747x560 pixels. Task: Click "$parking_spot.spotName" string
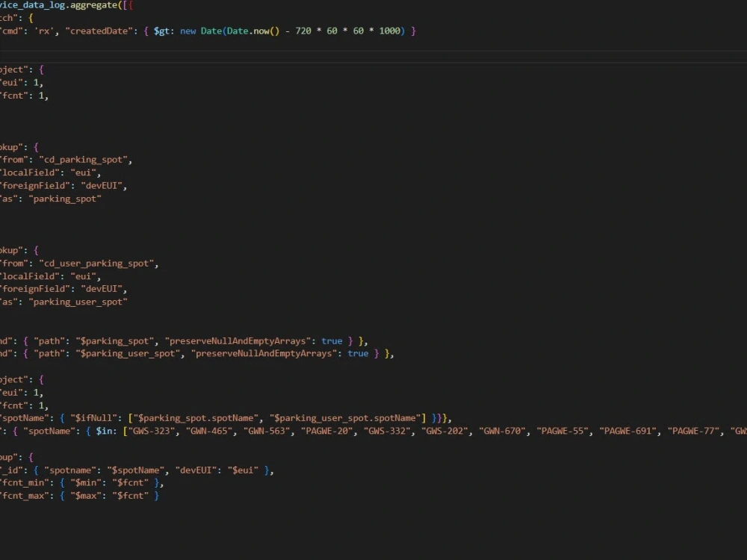coord(196,418)
